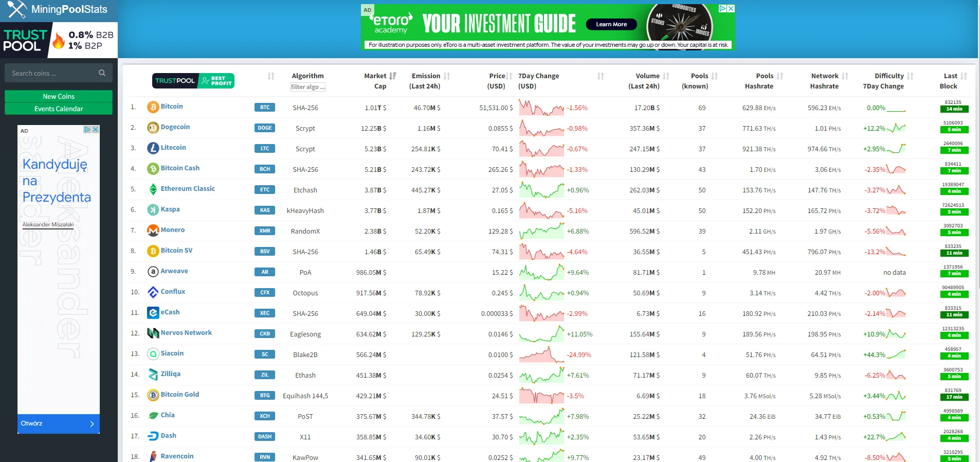This screenshot has height=462, width=980.
Task: Open the Ethereum Classic coin page
Action: [x=188, y=189]
